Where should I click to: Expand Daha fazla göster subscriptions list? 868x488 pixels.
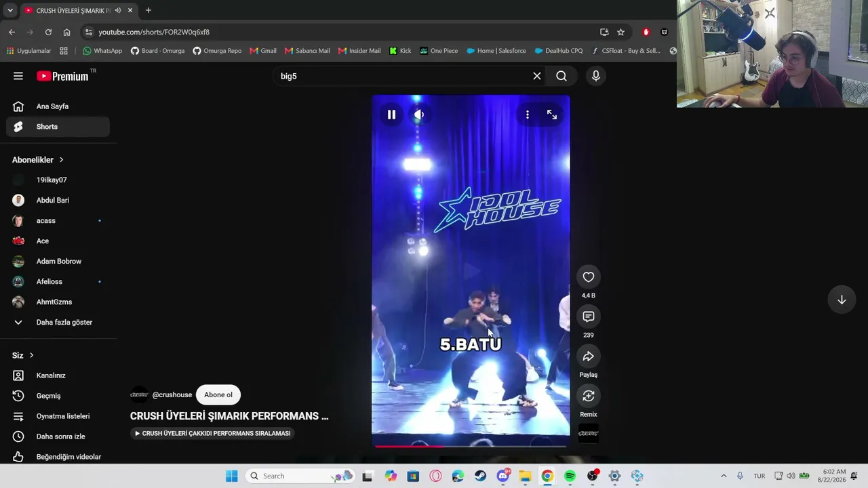(x=58, y=323)
